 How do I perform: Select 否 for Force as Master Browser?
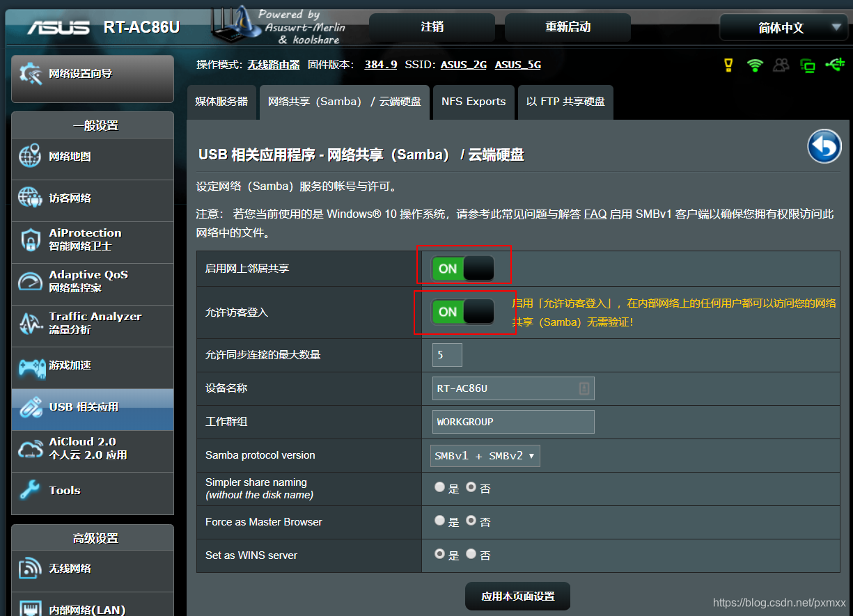click(x=471, y=520)
